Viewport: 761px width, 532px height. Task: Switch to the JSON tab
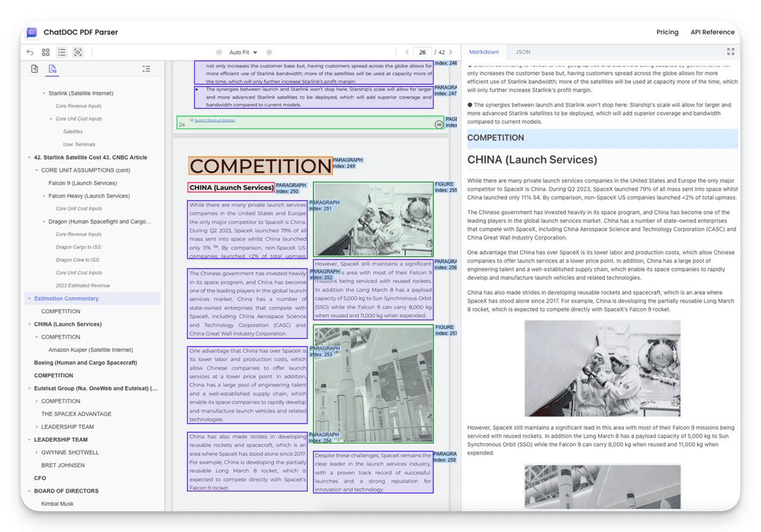click(x=523, y=52)
